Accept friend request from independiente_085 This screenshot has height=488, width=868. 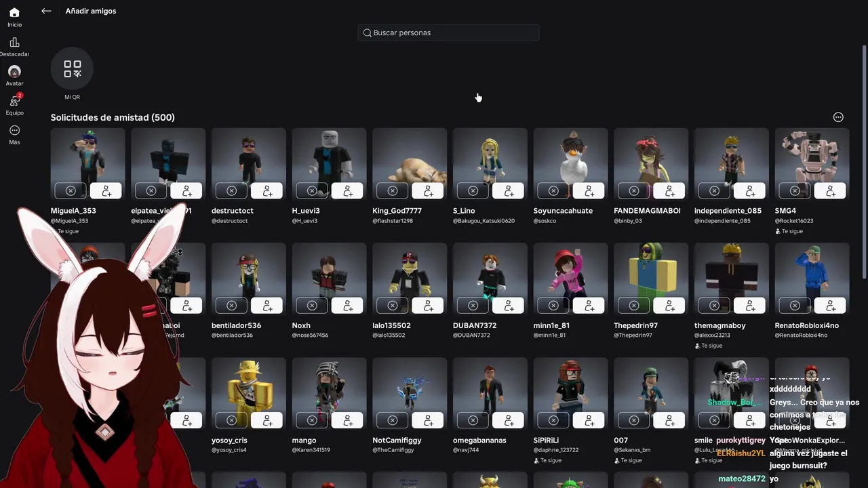click(x=750, y=191)
